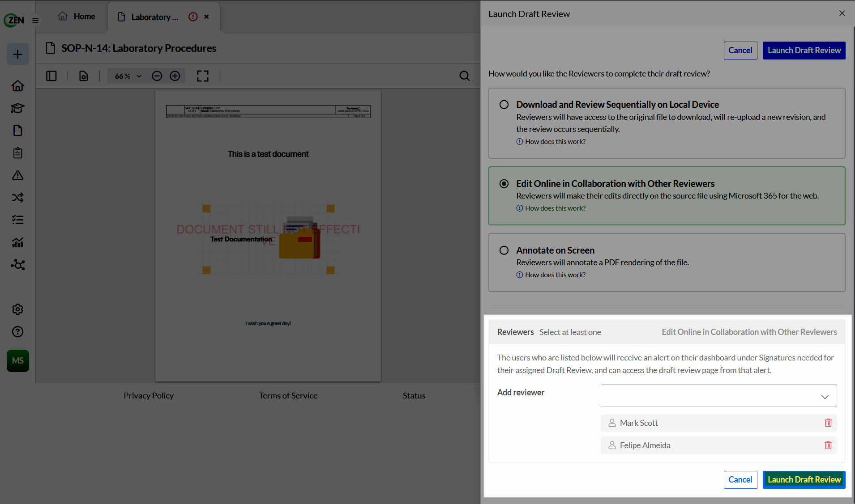The height and width of the screenshot is (504, 855).
Task: Open How does this work under Edit Online
Action: pos(551,208)
